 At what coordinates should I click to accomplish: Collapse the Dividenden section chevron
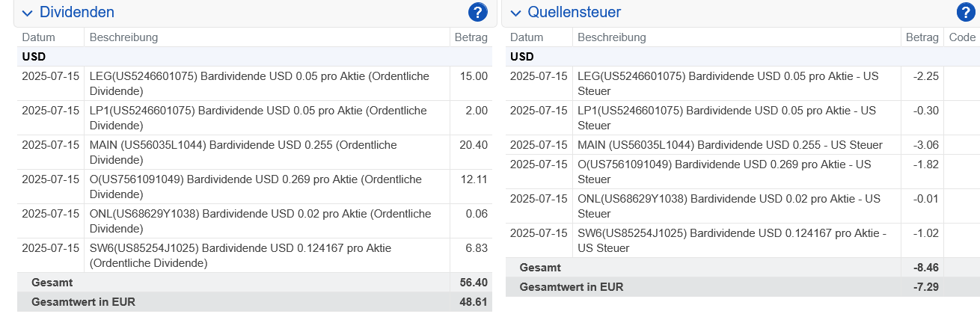tap(28, 13)
